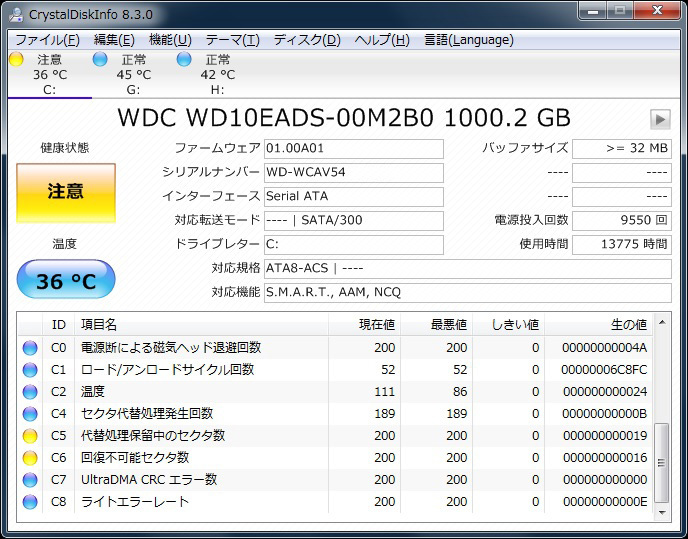Click the interface field Serial ATA
The height and width of the screenshot is (539, 688).
click(x=354, y=196)
